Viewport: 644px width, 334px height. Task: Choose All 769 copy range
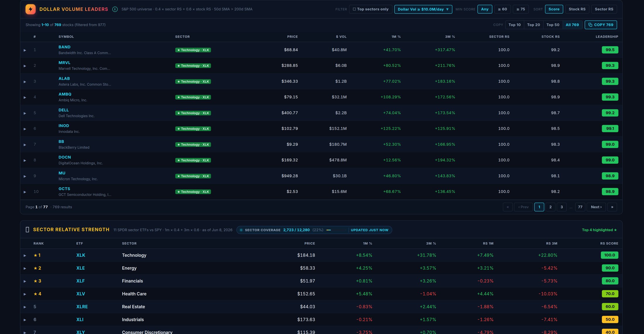(x=572, y=25)
